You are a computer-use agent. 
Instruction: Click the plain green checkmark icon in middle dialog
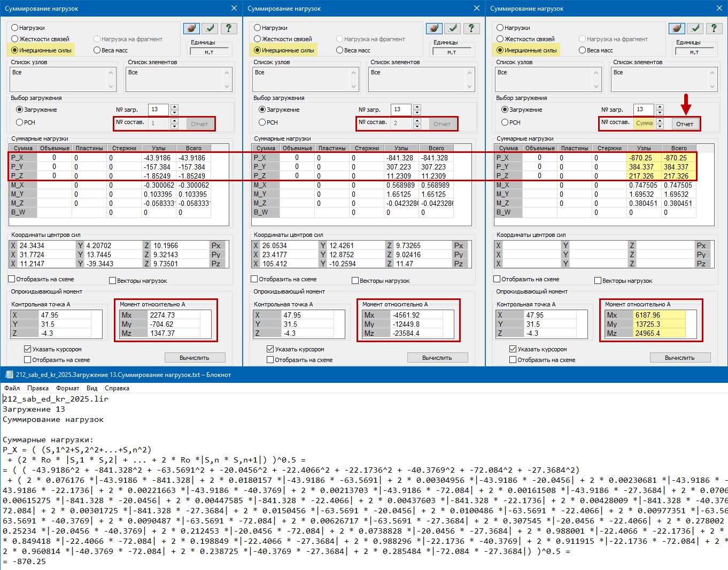click(x=453, y=28)
